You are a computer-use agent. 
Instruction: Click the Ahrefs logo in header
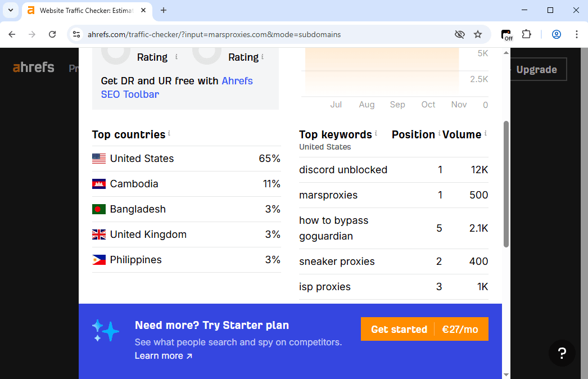point(34,68)
